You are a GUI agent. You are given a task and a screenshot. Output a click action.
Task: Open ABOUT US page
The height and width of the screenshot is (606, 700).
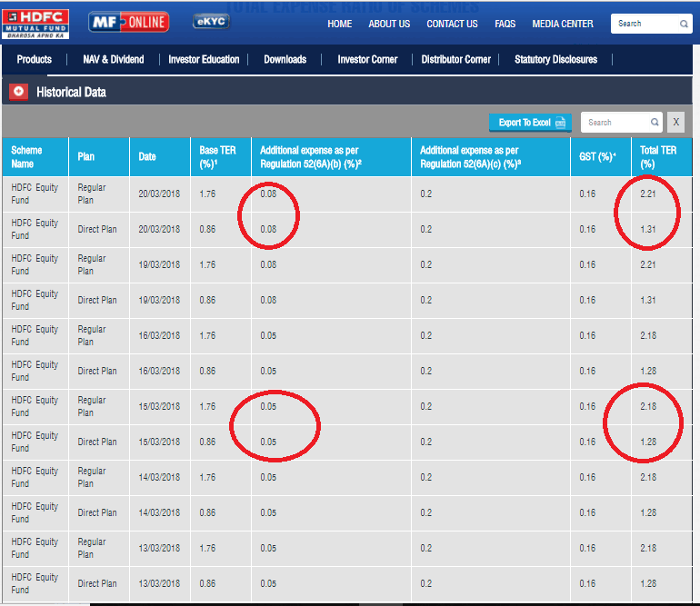[389, 24]
